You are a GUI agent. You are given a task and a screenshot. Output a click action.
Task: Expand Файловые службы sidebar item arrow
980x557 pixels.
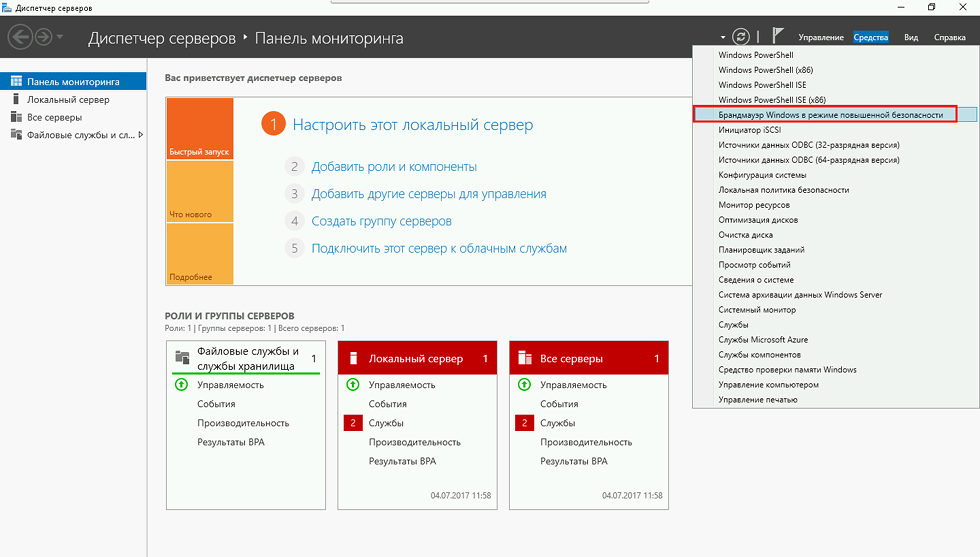(141, 135)
